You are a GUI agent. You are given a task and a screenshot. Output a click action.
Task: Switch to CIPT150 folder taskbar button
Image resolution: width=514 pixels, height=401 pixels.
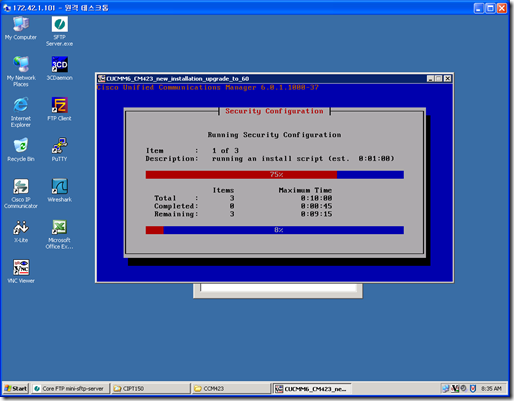click(x=151, y=388)
